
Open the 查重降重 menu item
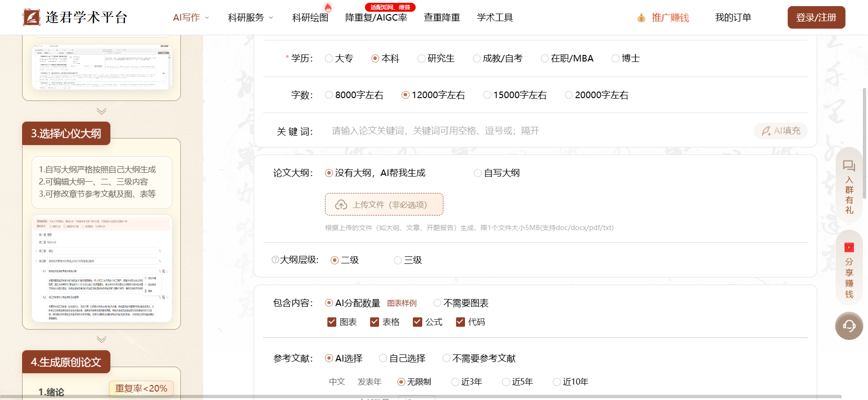[442, 18]
